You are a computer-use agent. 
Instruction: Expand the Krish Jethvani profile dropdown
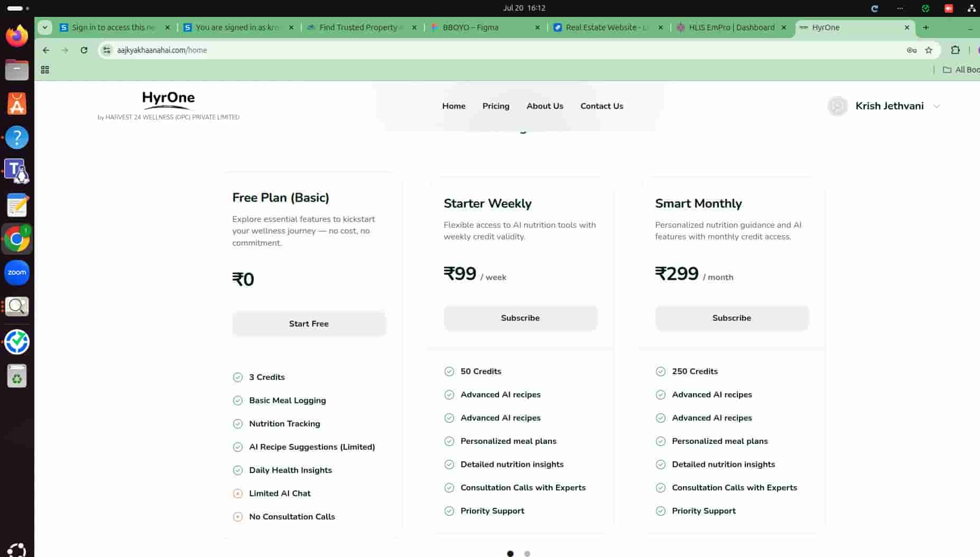click(937, 106)
